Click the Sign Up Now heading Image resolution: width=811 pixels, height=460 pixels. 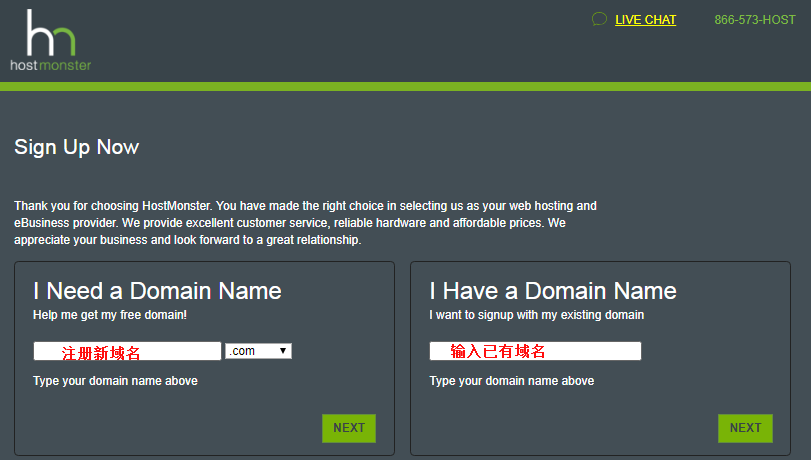pyautogui.click(x=76, y=147)
